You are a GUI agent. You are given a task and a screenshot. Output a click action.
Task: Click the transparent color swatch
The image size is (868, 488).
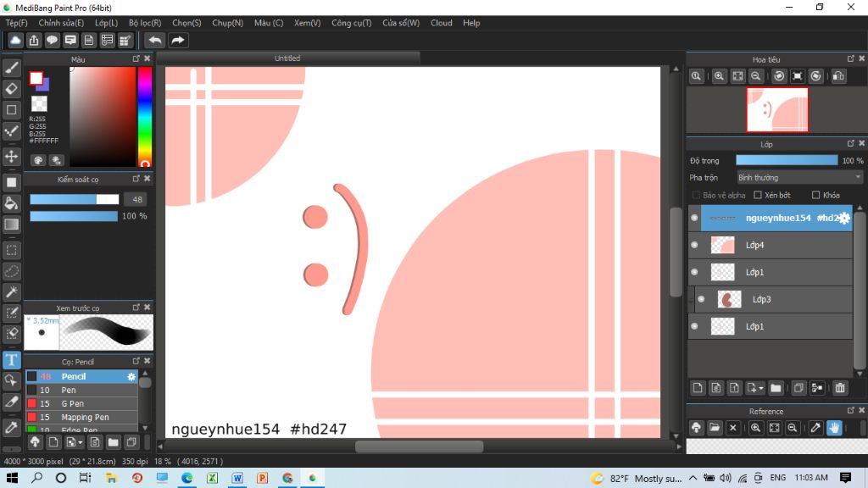click(x=39, y=103)
